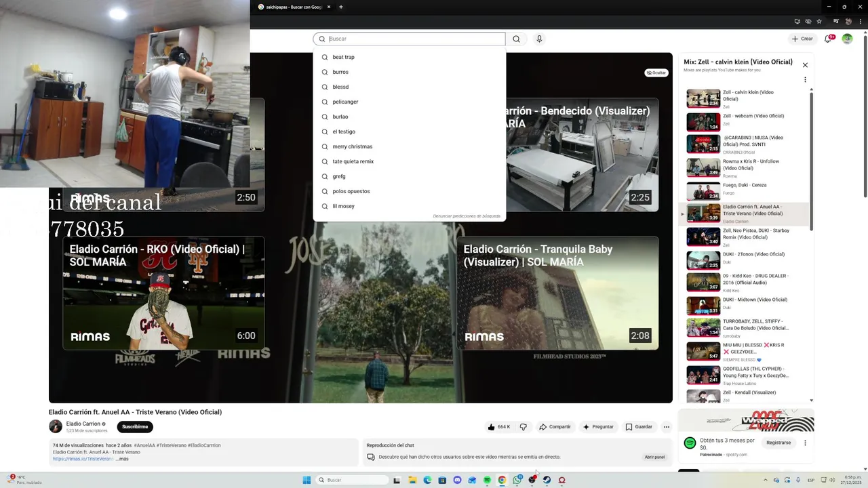Click the Windows taskbar Buscar search box
This screenshot has height=488, width=868.
tap(353, 480)
